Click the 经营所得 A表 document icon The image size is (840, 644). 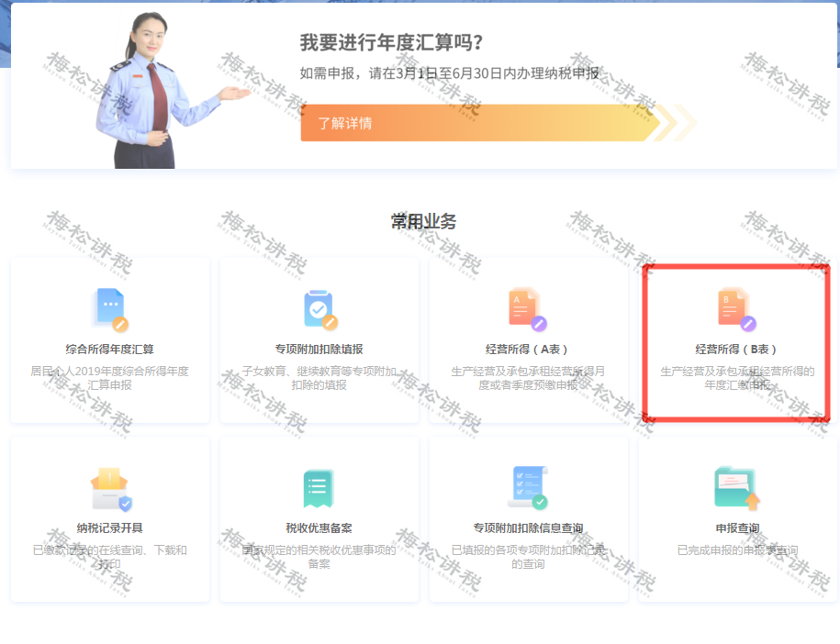point(528,309)
